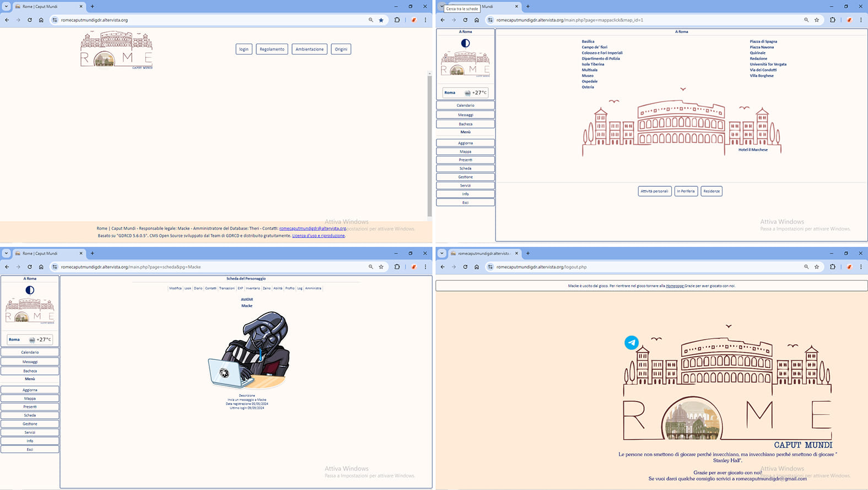
Task: Open the Inventario tab of Macke's sheet
Action: [253, 288]
